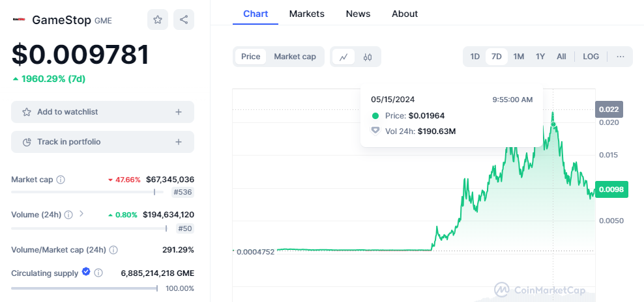
Task: Click Track in portfolio button
Action: pos(102,142)
